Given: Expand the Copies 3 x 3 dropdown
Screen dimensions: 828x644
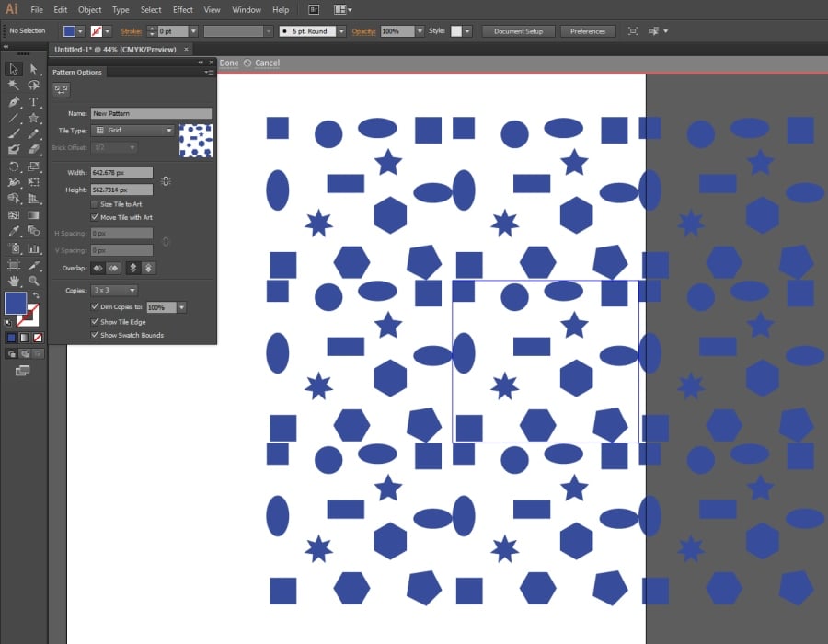Looking at the screenshot, I should pyautogui.click(x=115, y=290).
